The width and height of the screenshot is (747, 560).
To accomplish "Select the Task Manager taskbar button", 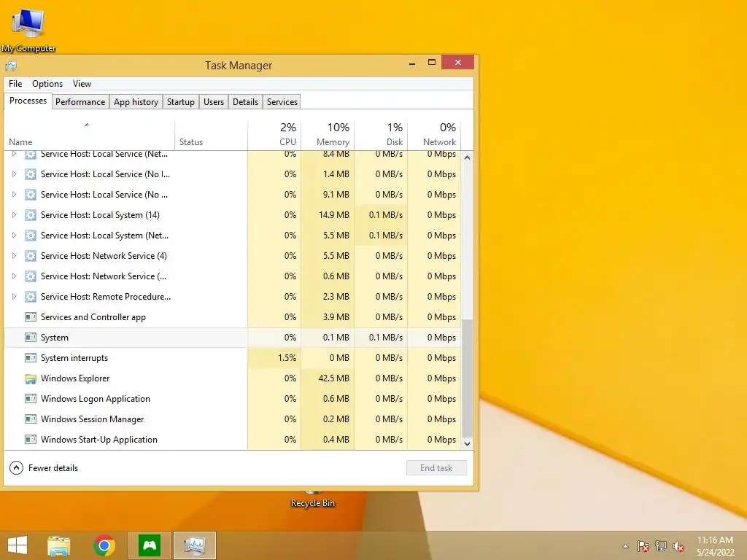I will point(194,545).
